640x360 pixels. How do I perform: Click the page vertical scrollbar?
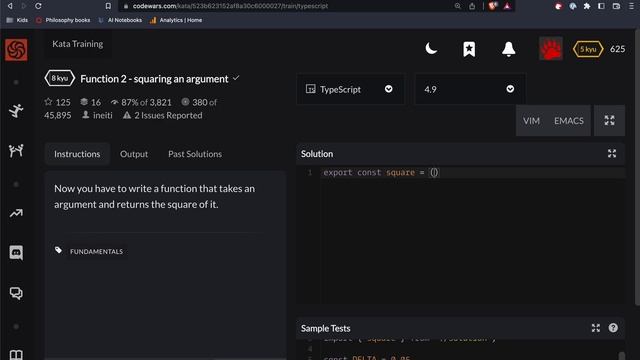point(638,167)
